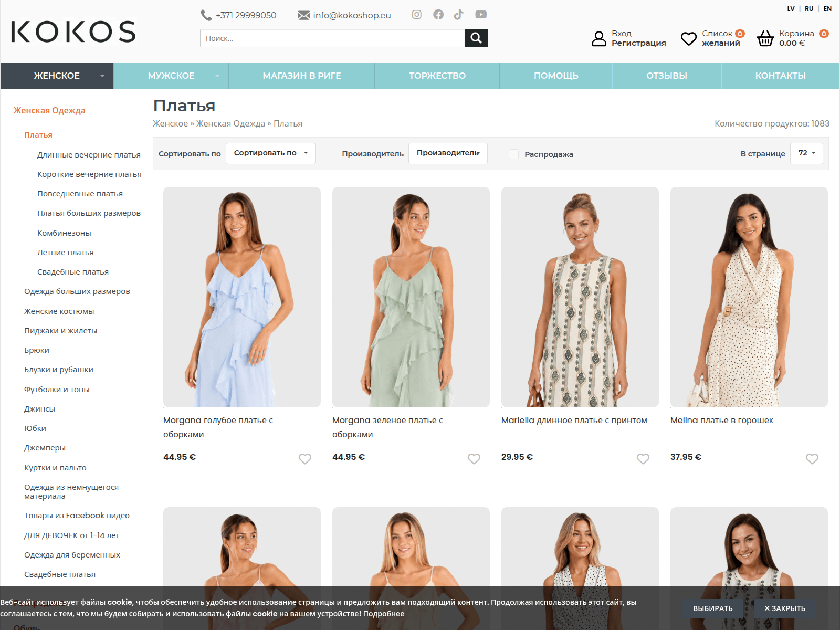This screenshot has height=630, width=840.
Task: Select Джинсы category
Action: [39, 409]
